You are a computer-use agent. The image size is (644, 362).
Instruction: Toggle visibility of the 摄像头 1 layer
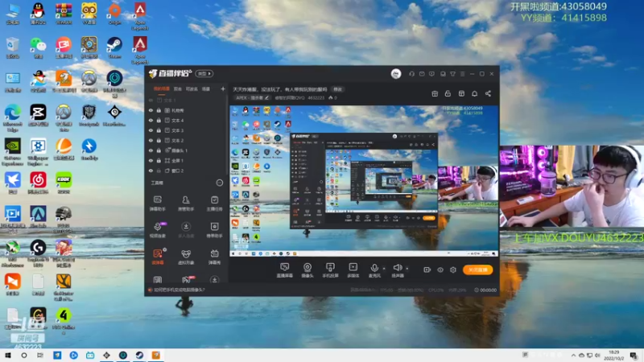tap(151, 150)
